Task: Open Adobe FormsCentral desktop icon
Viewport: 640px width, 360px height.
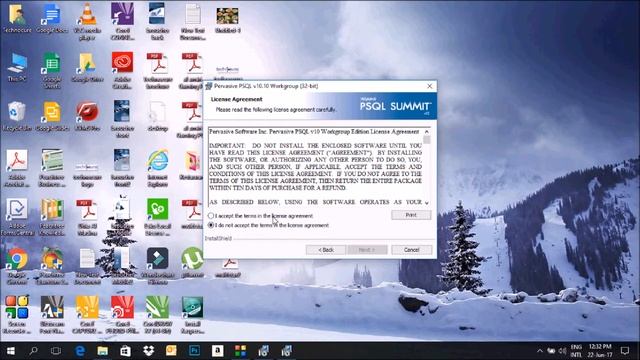Action: pyautogui.click(x=17, y=217)
